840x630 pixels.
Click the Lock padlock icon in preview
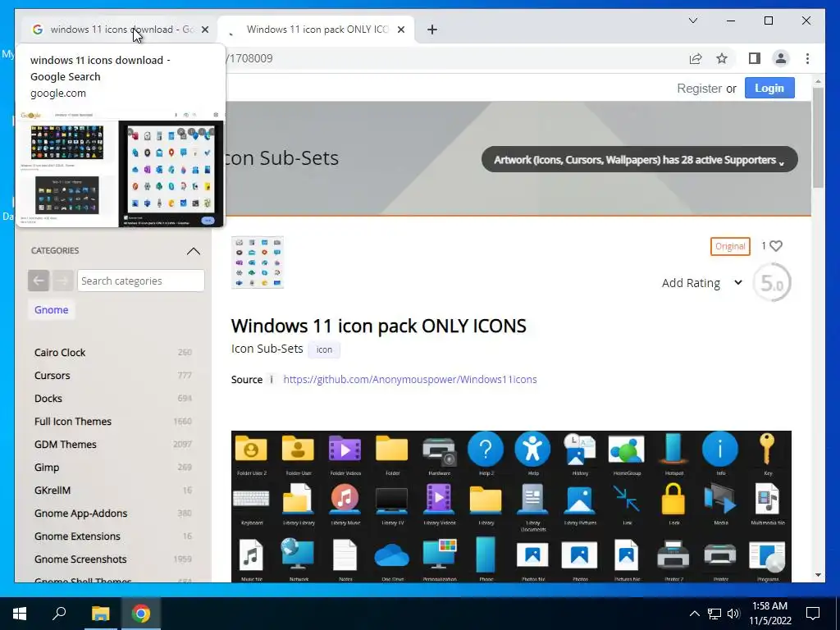(x=673, y=498)
